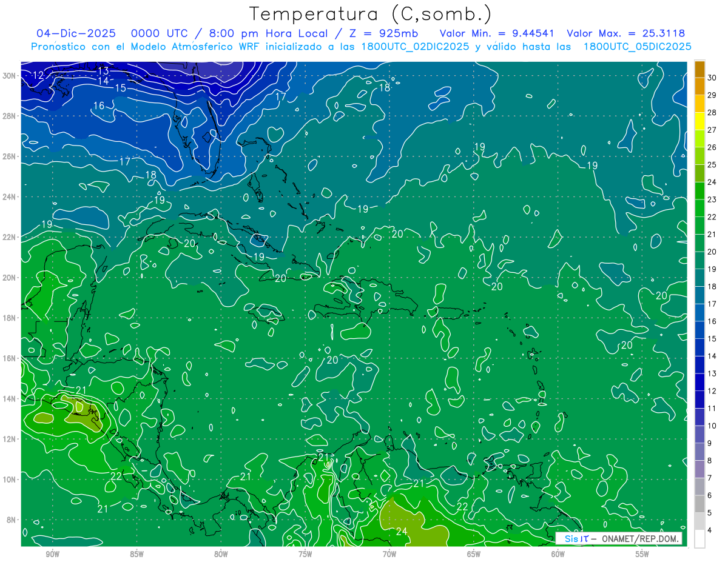
Task: Click the '75W' longitude axis label
Action: pos(305,554)
